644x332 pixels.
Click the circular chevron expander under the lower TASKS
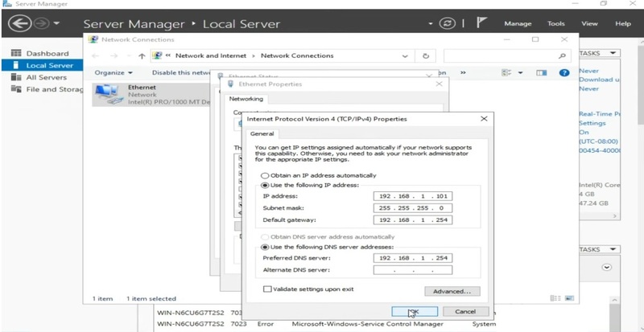tap(606, 267)
